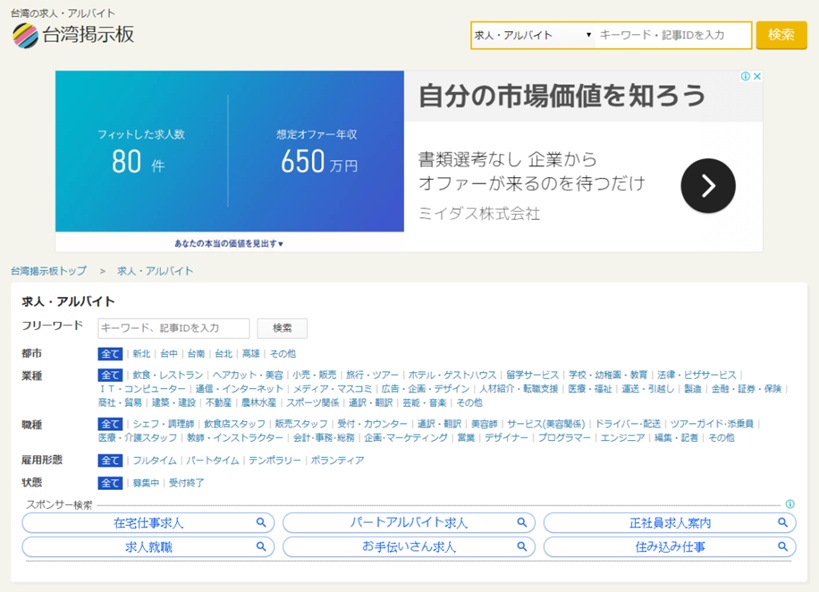Select 全て filter in 雇用形態 row
This screenshot has height=592, width=819.
coord(110,461)
